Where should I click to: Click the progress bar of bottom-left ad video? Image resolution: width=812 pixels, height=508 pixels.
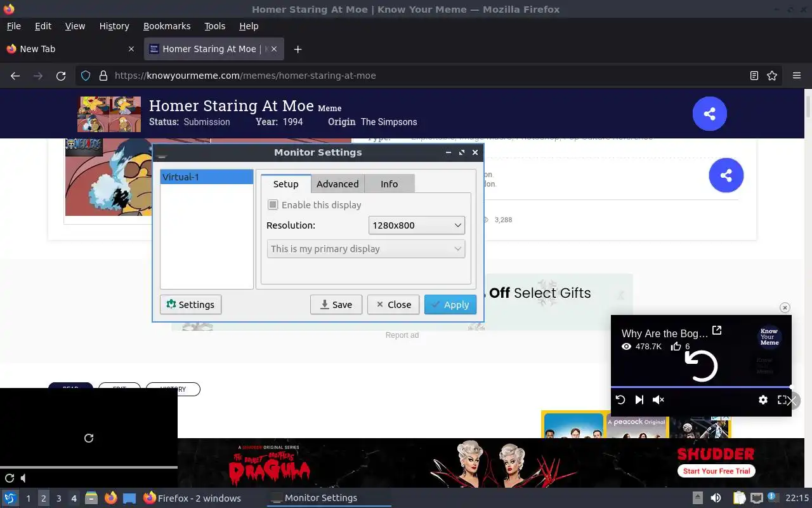(89, 467)
